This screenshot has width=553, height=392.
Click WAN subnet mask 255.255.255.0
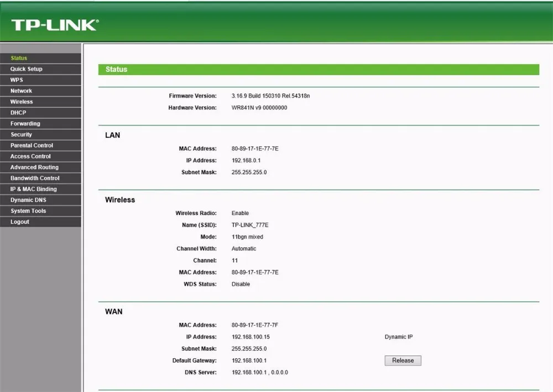coord(249,349)
